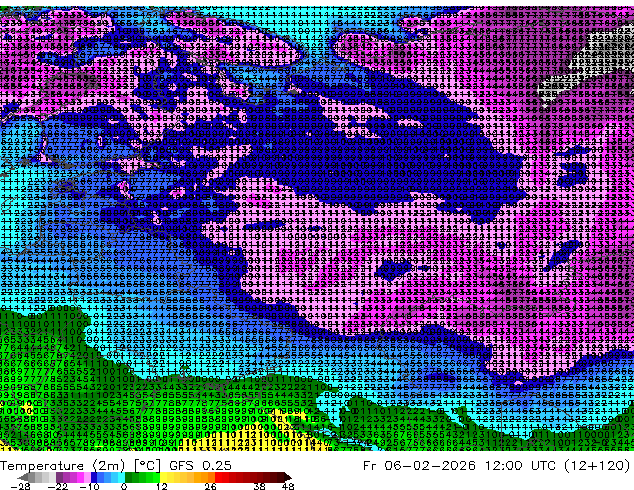Viewport: 634px width, 490px height.
Task: Click the 'GFS 0.25' model label
Action: point(201,466)
